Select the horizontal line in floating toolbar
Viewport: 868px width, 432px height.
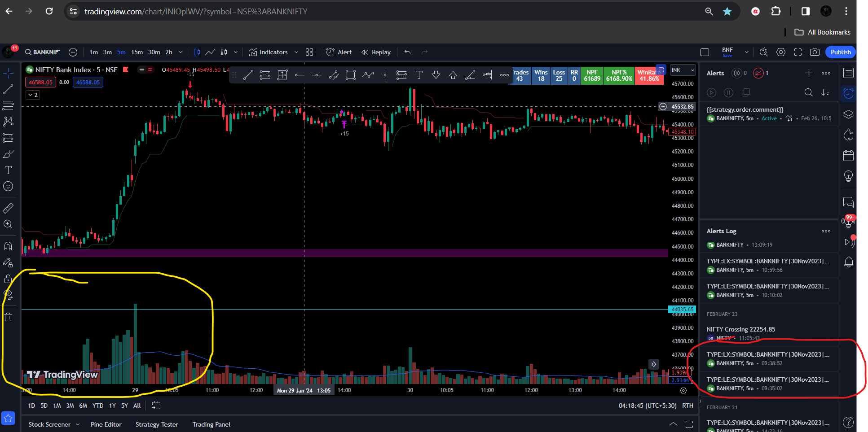[x=300, y=75]
